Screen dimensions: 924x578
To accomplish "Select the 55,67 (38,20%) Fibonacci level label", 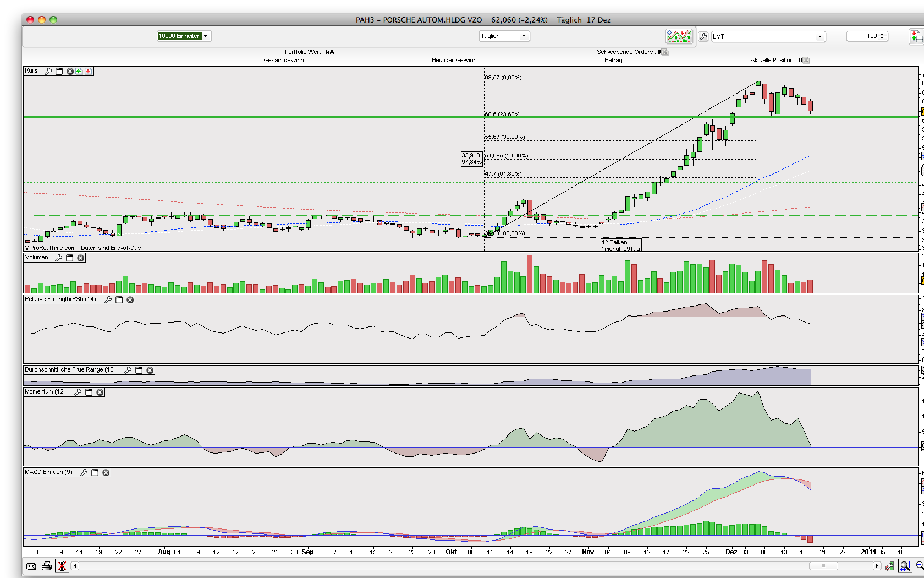I will tap(505, 137).
